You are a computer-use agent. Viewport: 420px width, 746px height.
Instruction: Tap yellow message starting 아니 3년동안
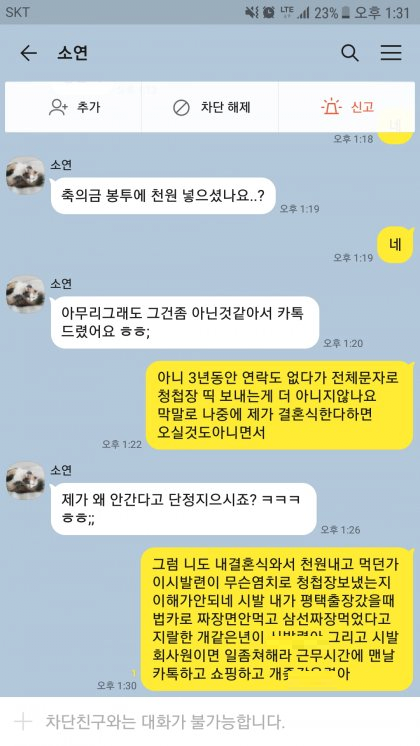pyautogui.click(x=279, y=405)
